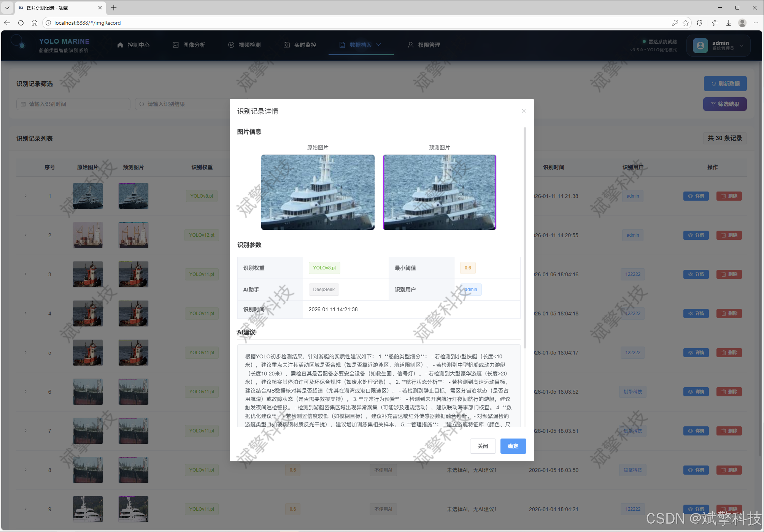Close the record details dialog with X
Screen dimensions: 764x532
click(524, 111)
